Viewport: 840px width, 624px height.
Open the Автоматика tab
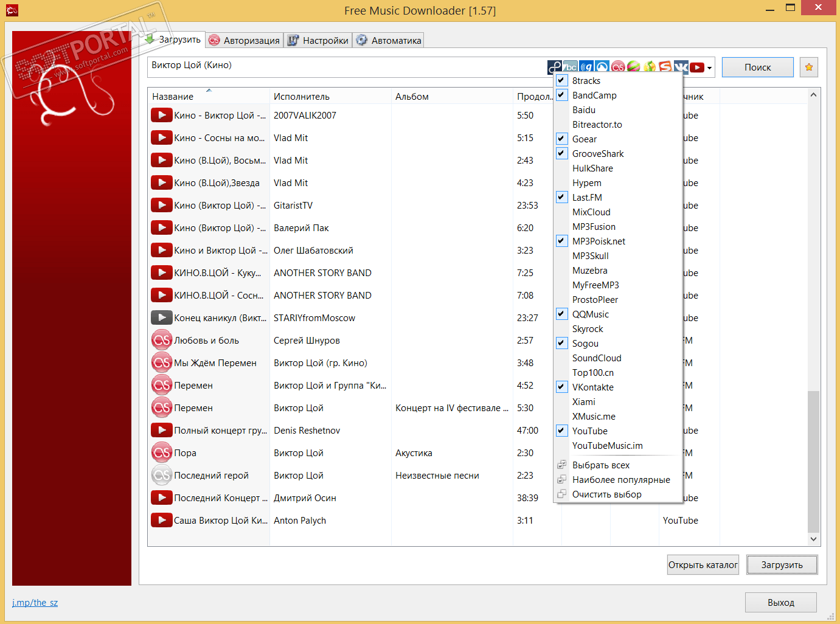pyautogui.click(x=389, y=40)
